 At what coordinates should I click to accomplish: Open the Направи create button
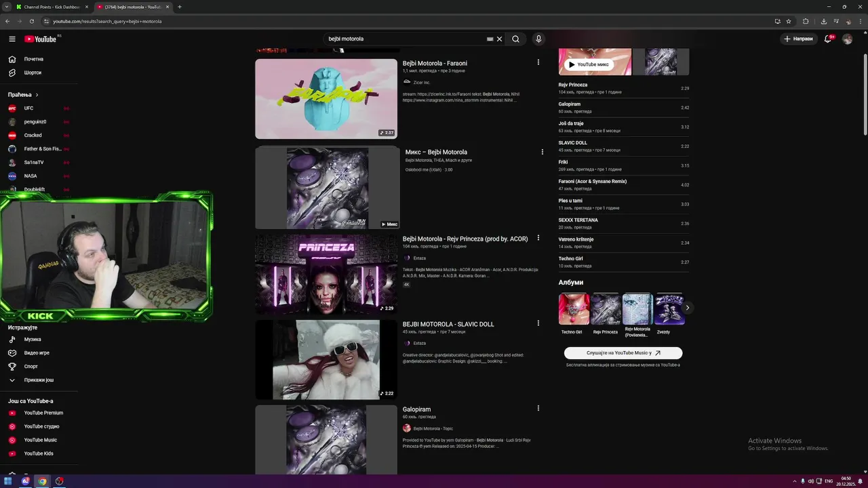(x=798, y=39)
